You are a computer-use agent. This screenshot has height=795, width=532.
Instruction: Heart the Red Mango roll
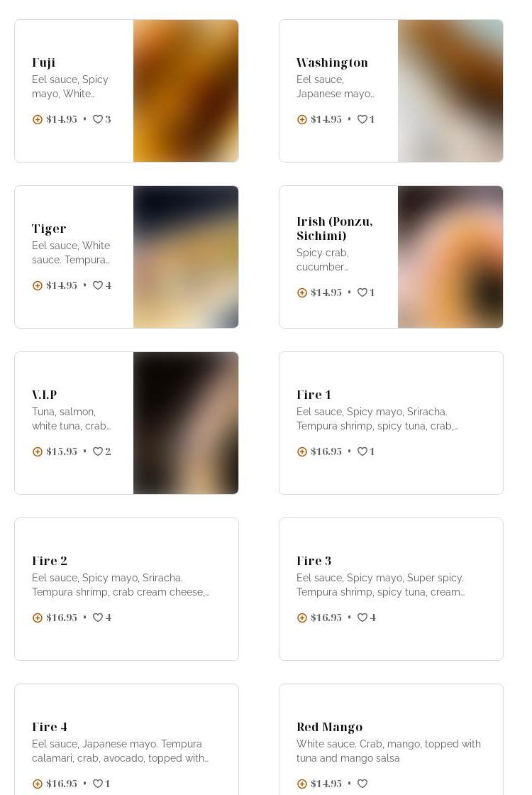[x=362, y=784]
